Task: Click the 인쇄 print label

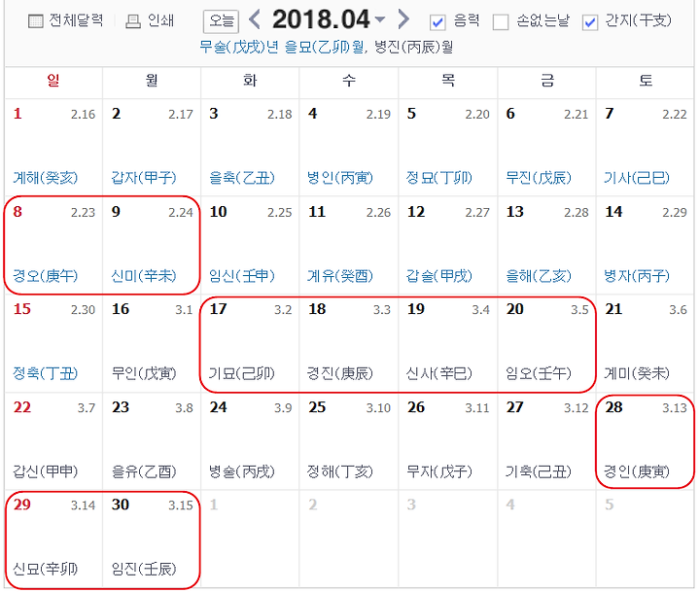Action: click(x=160, y=20)
